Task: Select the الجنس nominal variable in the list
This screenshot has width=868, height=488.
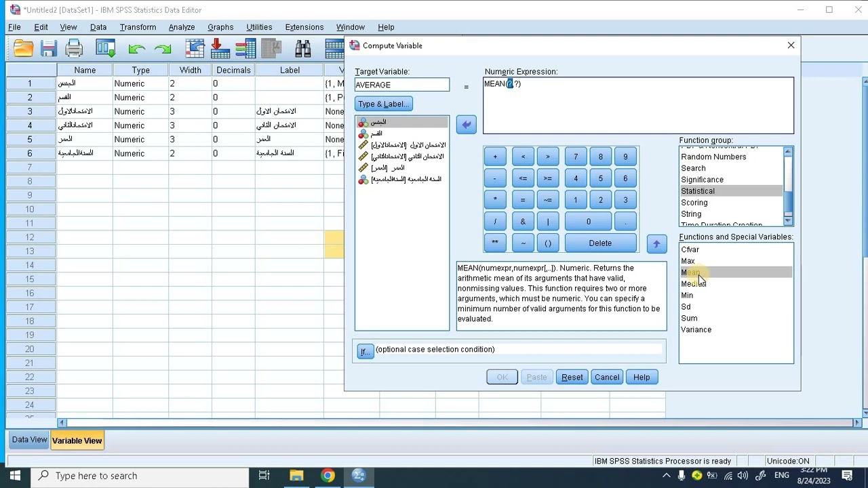Action: tap(401, 122)
